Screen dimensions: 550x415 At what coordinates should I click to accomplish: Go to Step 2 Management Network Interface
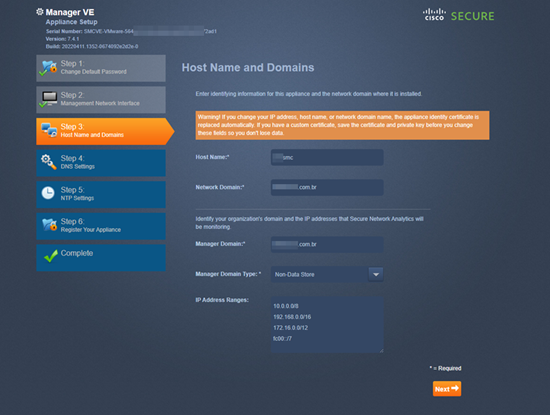click(101, 100)
